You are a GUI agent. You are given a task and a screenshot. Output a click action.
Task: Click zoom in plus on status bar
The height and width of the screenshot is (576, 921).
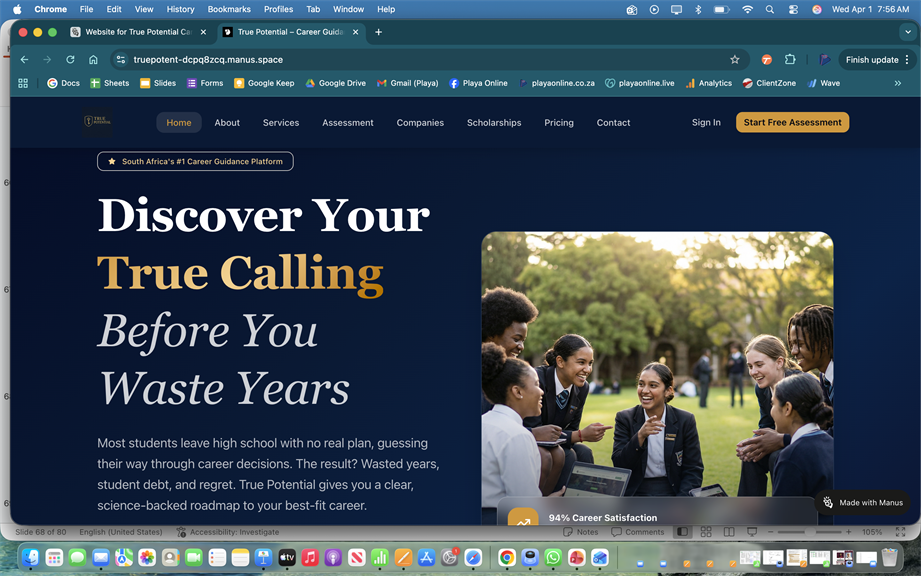848,532
